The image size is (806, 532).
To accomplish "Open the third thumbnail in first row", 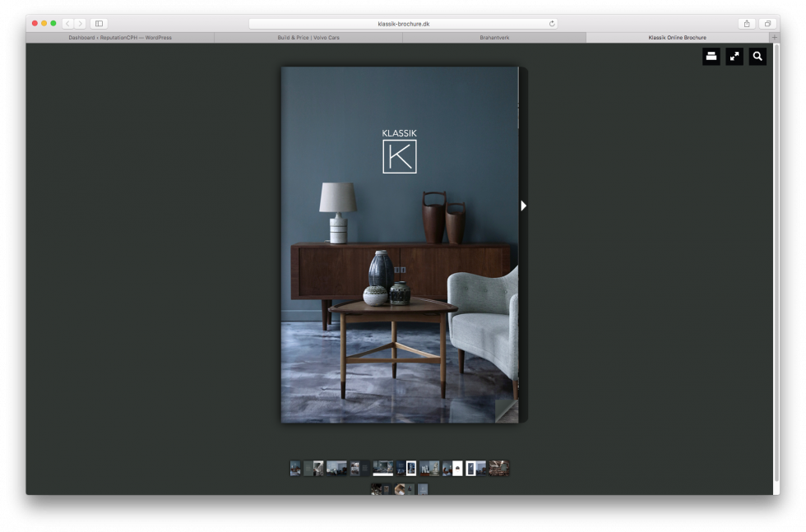I will (336, 468).
